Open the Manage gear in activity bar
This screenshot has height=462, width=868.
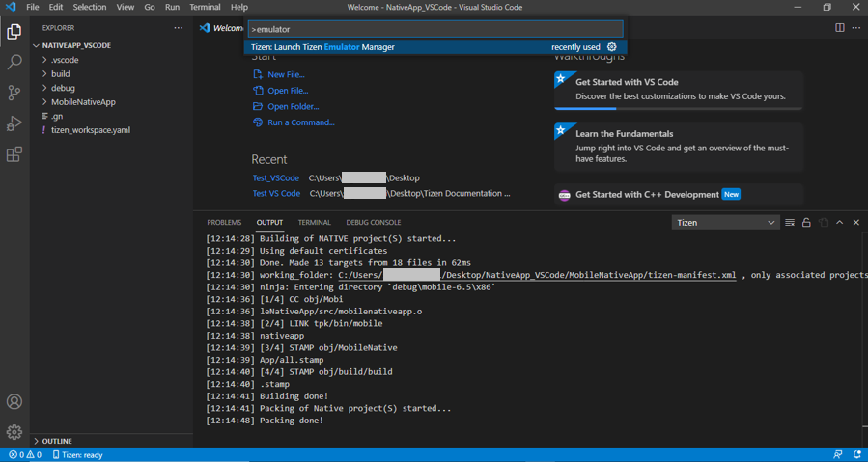(14, 432)
